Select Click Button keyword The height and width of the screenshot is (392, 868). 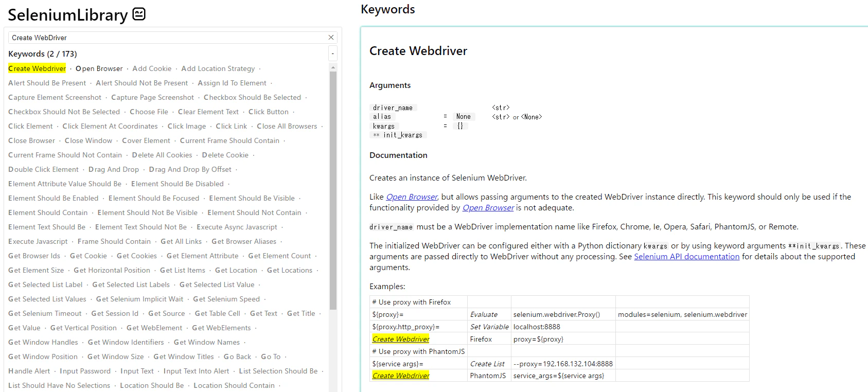(269, 112)
